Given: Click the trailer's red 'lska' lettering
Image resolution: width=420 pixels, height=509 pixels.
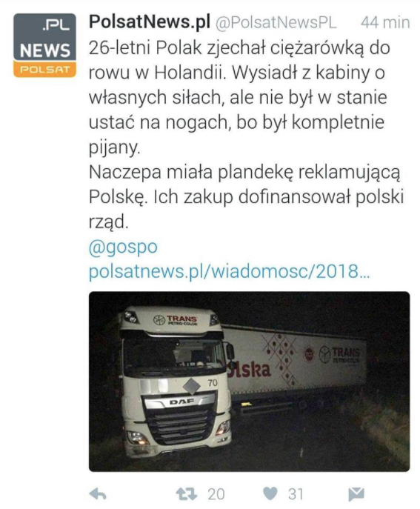Looking at the screenshot, I should click(x=250, y=370).
